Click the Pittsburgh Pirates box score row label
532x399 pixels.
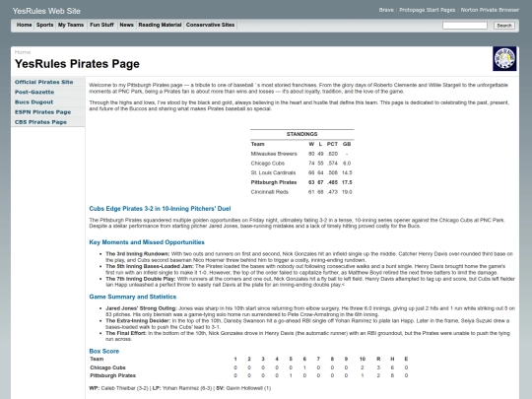point(112,375)
